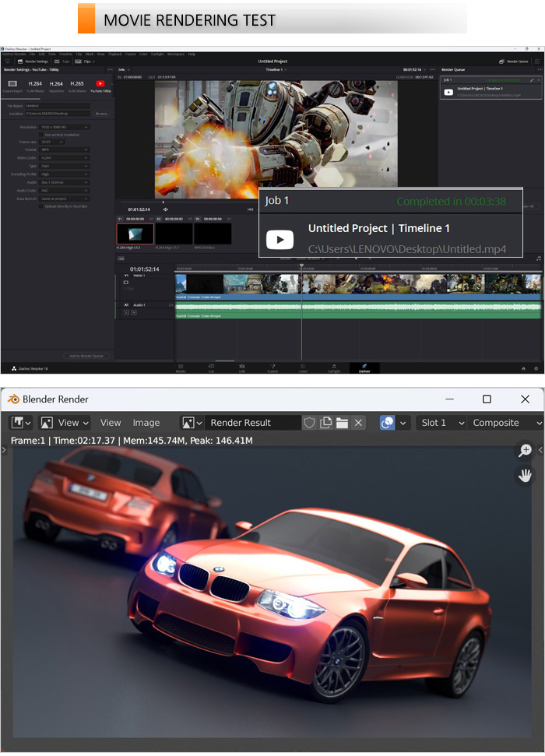This screenshot has width=545, height=756.
Task: Open the Deliver page
Action: (x=364, y=367)
